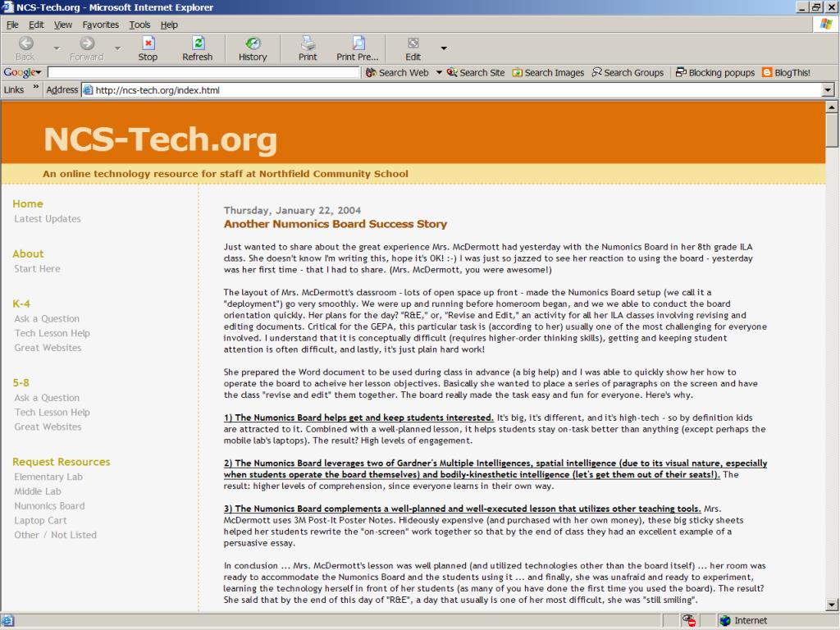
Task: Expand the Links toolbar chevron
Action: (x=36, y=87)
